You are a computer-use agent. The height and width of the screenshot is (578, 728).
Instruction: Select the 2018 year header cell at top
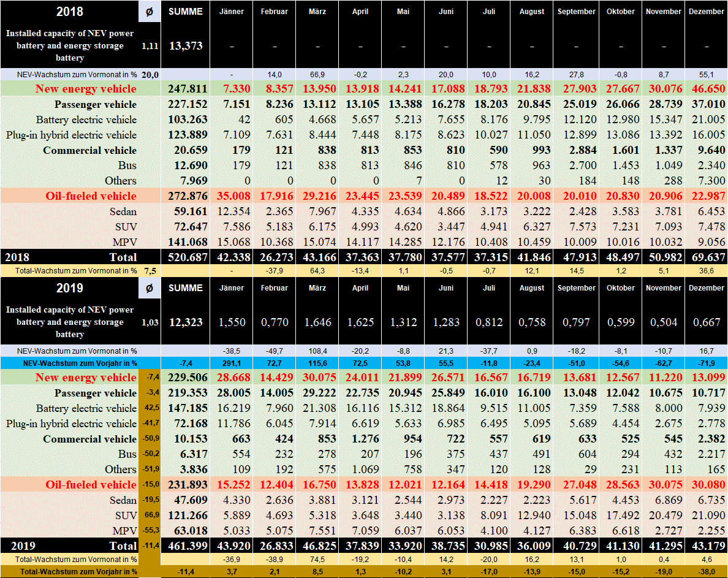click(x=69, y=12)
